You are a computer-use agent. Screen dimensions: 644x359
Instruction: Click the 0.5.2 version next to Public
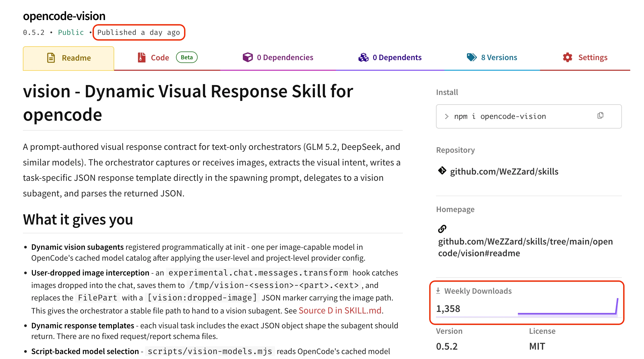(34, 33)
